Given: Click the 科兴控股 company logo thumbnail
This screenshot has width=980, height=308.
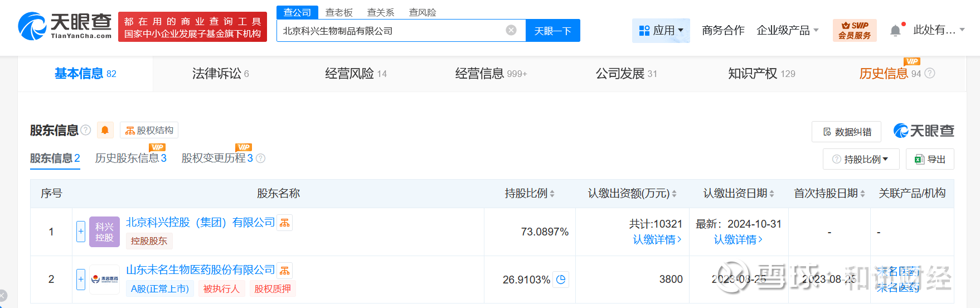Looking at the screenshot, I should pos(104,232).
